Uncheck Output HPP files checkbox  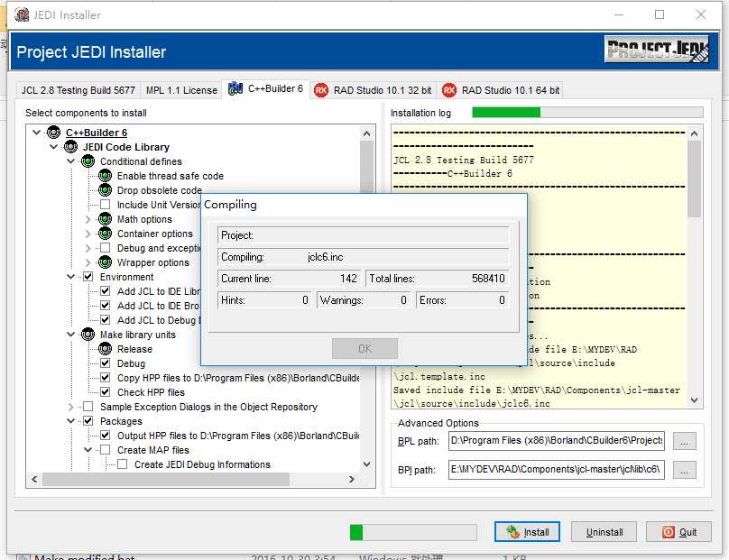(x=106, y=436)
